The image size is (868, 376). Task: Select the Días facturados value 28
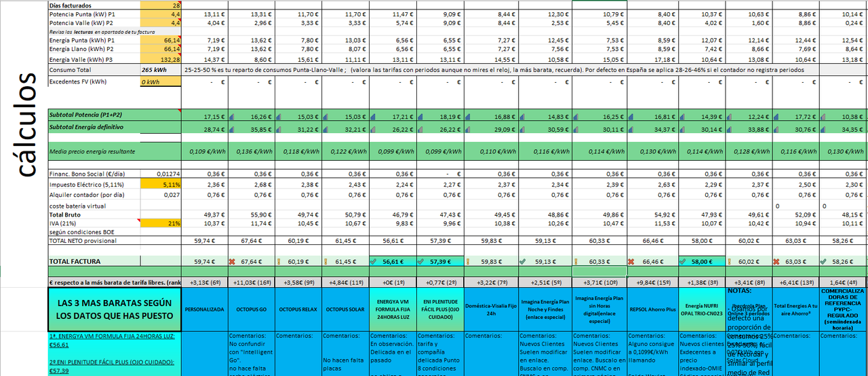pyautogui.click(x=161, y=5)
